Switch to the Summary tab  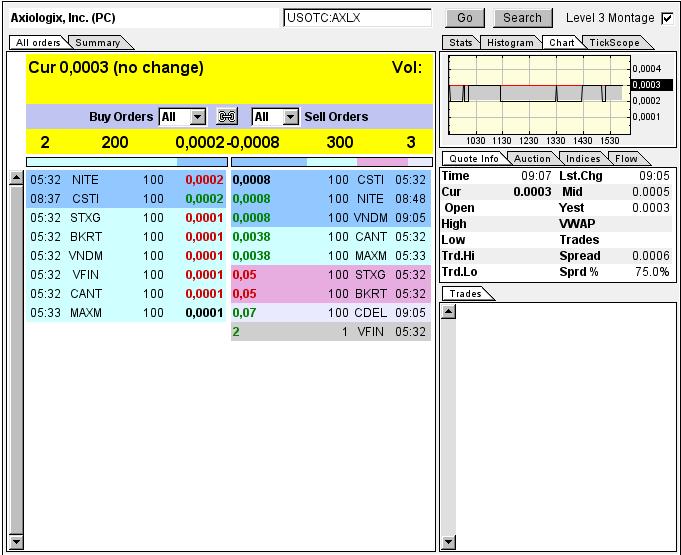point(98,42)
